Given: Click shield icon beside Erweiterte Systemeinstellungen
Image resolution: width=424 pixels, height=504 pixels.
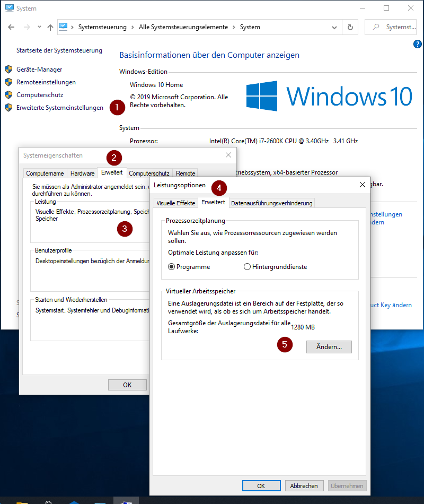Looking at the screenshot, I should [8, 108].
